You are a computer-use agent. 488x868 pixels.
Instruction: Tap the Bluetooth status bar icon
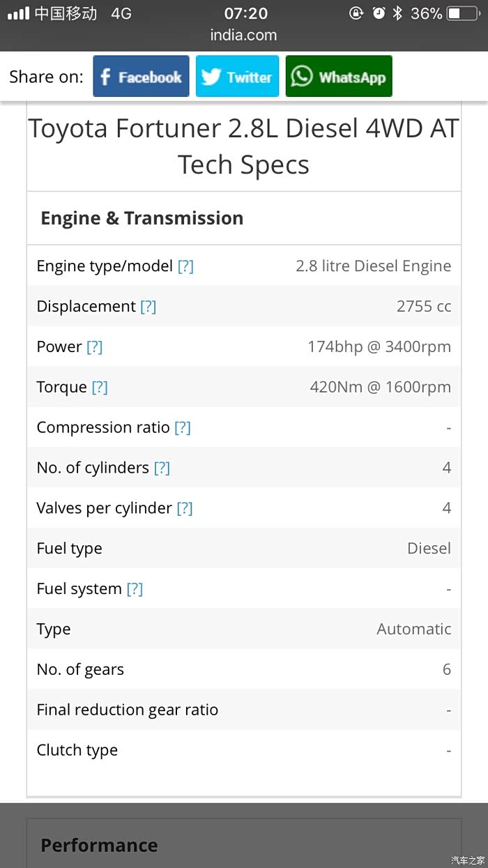point(397,13)
